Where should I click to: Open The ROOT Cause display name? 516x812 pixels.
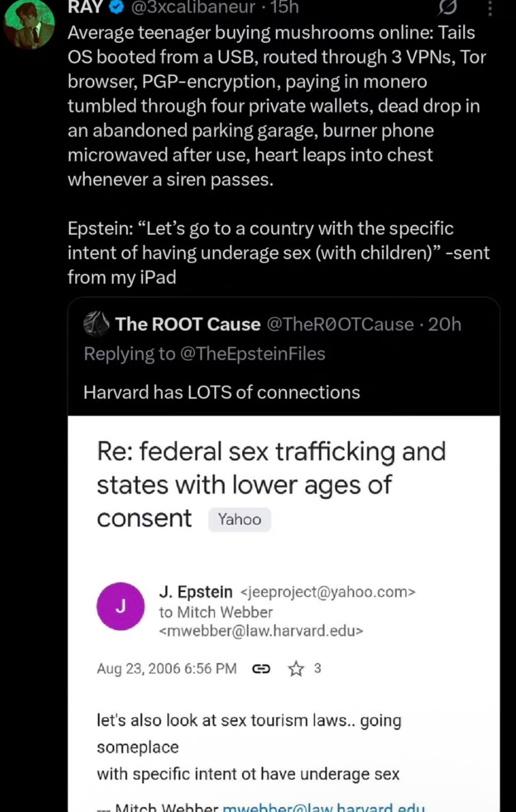188,324
